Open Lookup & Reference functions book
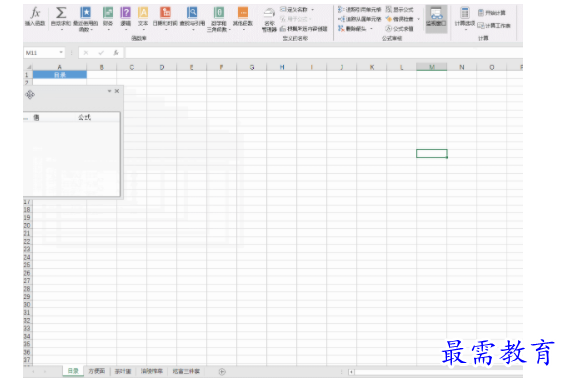This screenshot has height=384, width=563. (192, 13)
